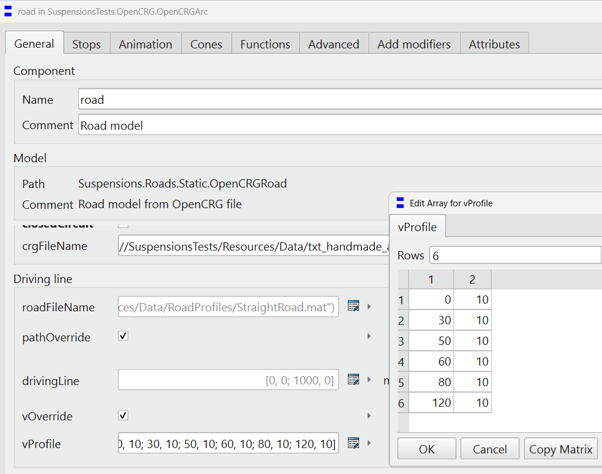Image resolution: width=602 pixels, height=474 pixels.
Task: Open array editor icon for vProfile
Action: 353,443
